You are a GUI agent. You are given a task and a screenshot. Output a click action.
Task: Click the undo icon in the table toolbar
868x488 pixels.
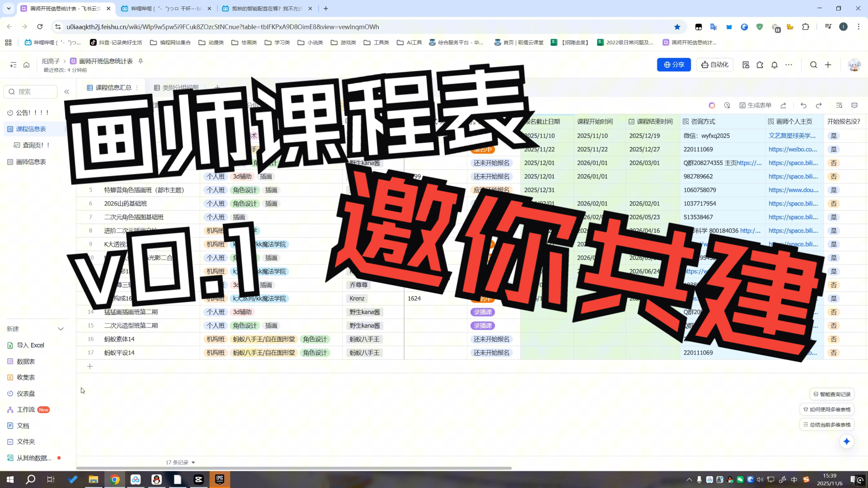(x=803, y=105)
